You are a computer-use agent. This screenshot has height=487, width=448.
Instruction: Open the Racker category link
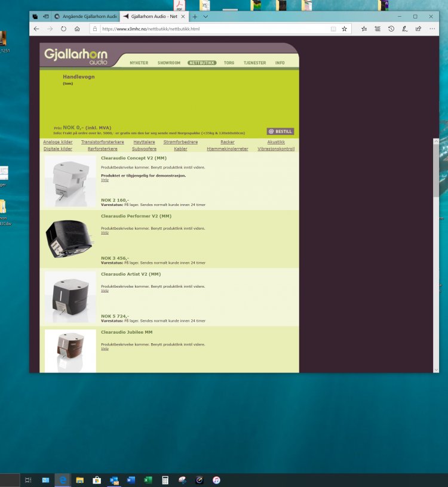point(228,142)
